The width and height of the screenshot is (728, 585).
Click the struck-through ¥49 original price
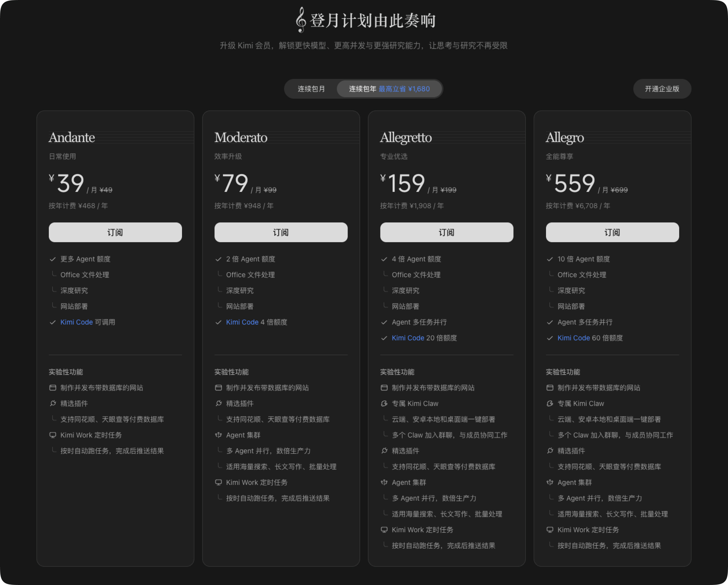tap(106, 190)
